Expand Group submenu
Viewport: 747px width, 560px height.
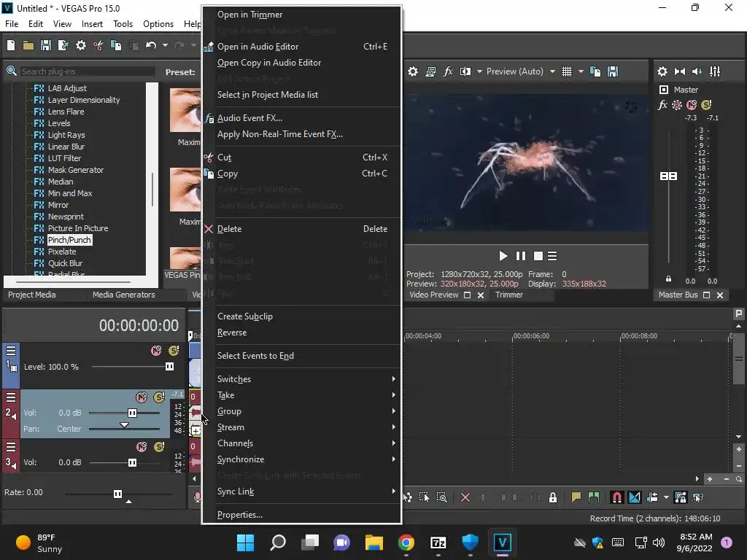301,411
